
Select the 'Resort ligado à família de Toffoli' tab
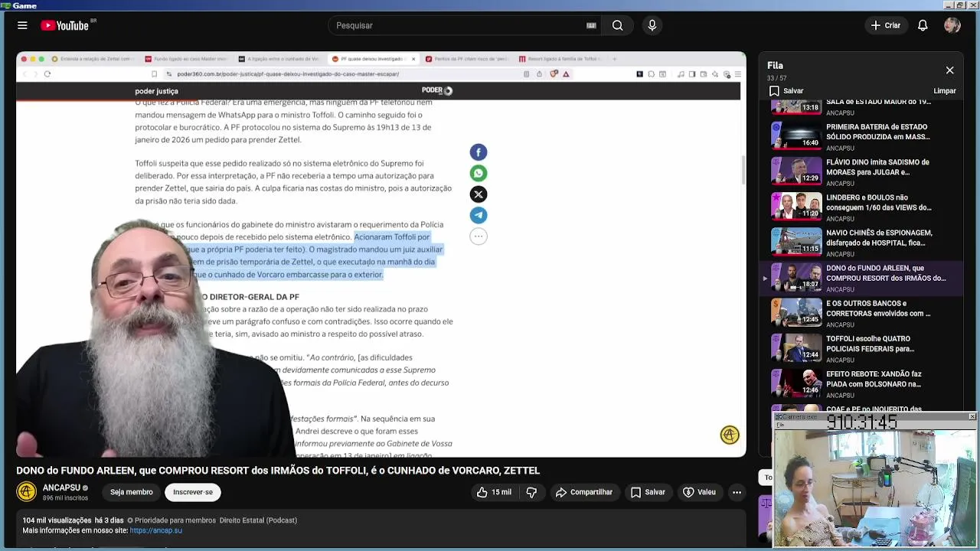tap(560, 59)
